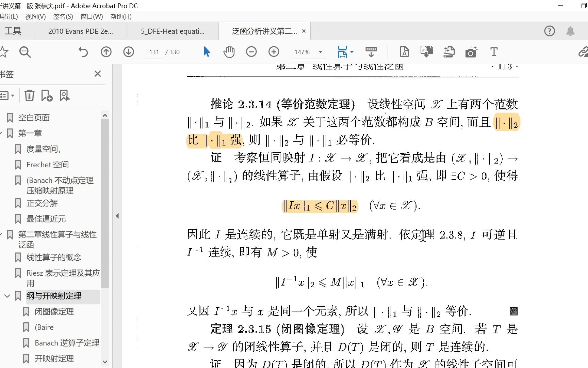588x368 pixels.
Task: Activate the hand pan tool
Action: pyautogui.click(x=229, y=52)
